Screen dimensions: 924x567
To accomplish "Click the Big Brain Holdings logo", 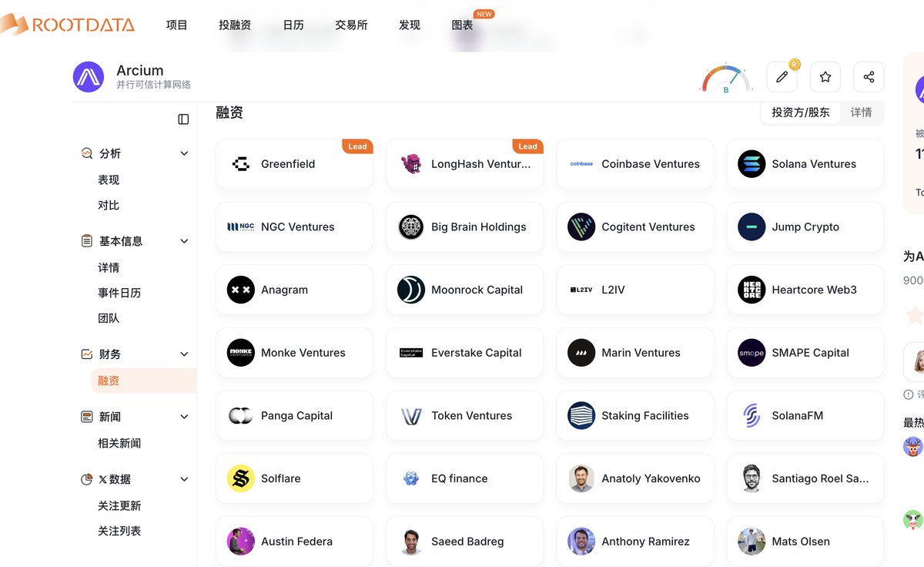I will point(411,227).
